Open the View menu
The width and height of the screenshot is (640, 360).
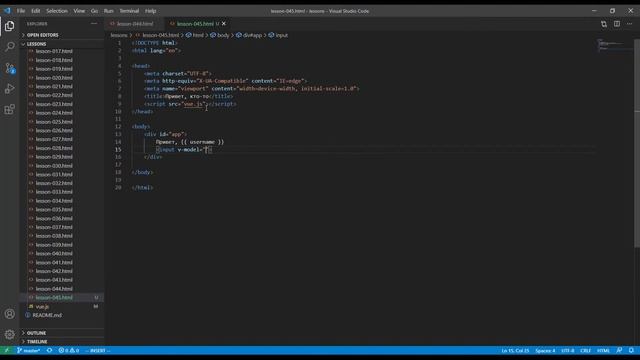click(x=79, y=11)
